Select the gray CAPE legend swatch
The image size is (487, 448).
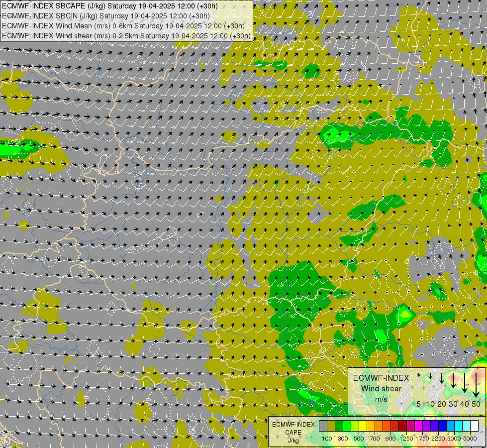pyautogui.click(x=323, y=426)
